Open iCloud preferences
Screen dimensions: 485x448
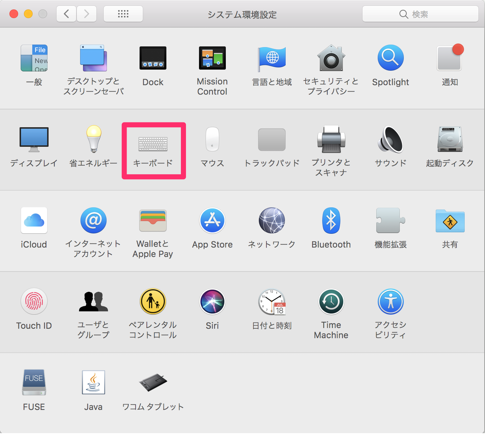coord(34,220)
